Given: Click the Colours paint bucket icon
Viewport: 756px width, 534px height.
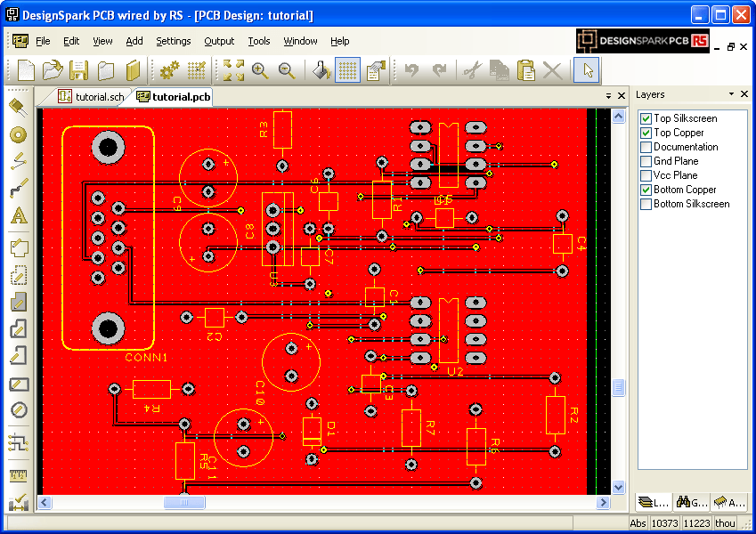Looking at the screenshot, I should (x=320, y=70).
